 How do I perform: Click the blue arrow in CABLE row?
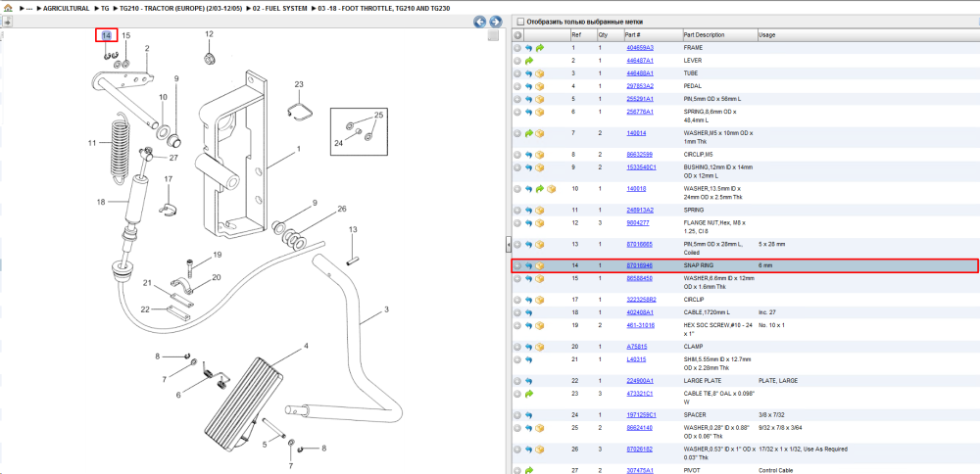pyautogui.click(x=529, y=312)
